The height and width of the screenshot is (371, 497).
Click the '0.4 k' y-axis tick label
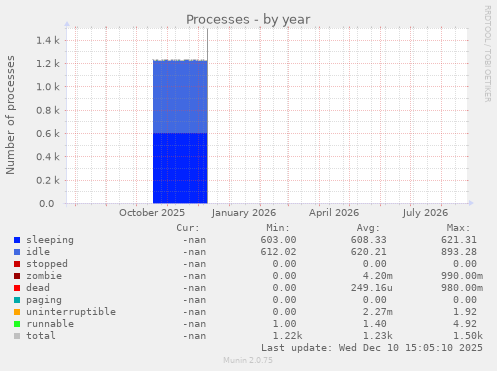click(48, 157)
